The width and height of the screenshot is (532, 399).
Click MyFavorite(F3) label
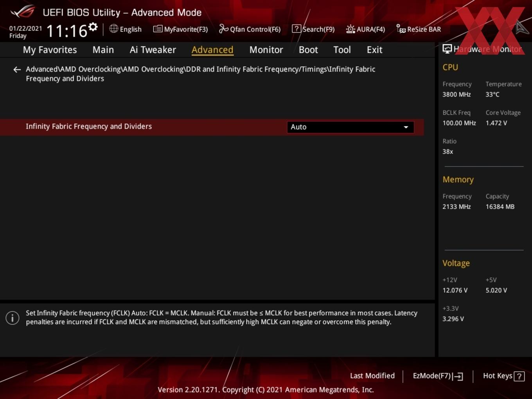click(x=186, y=29)
